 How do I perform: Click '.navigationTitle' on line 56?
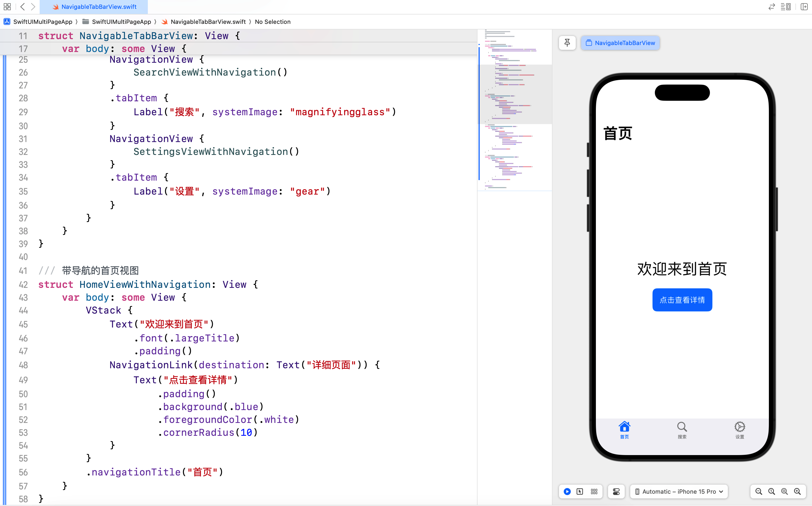click(x=133, y=472)
